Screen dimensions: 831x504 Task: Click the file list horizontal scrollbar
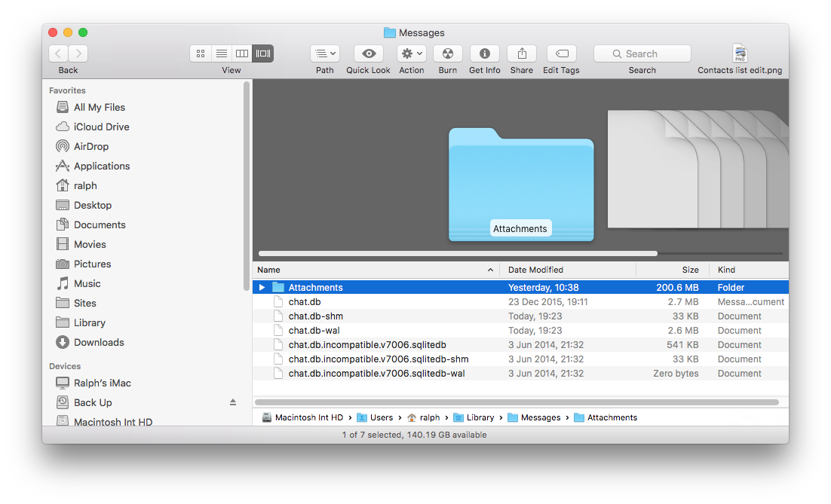pyautogui.click(x=517, y=402)
